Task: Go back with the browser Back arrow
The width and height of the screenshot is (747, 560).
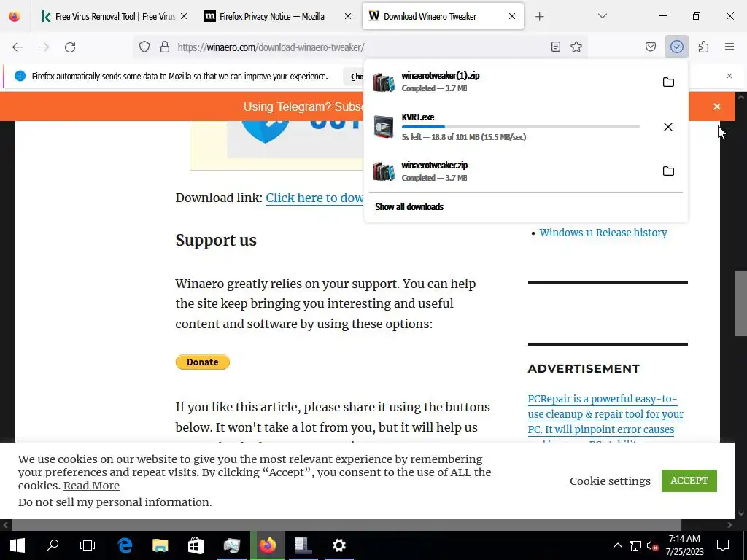Action: click(x=18, y=47)
